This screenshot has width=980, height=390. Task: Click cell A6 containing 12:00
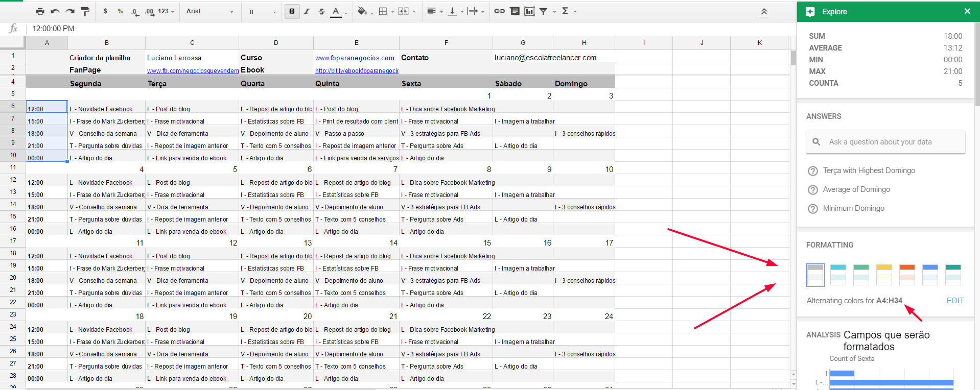(46, 107)
